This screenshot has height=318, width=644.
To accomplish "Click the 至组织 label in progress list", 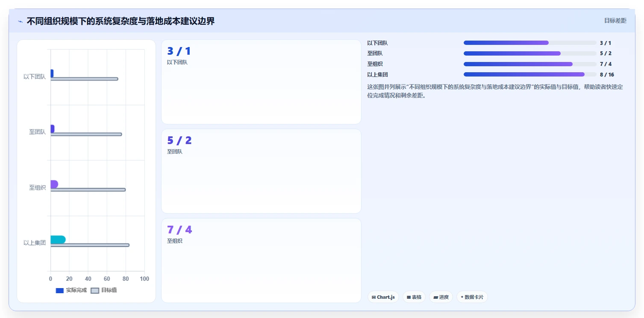I will tap(375, 64).
